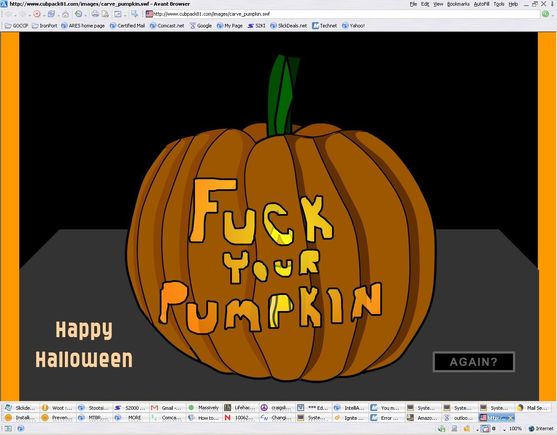
Task: Click the yellow lock icon in status bar
Action: pos(467,429)
